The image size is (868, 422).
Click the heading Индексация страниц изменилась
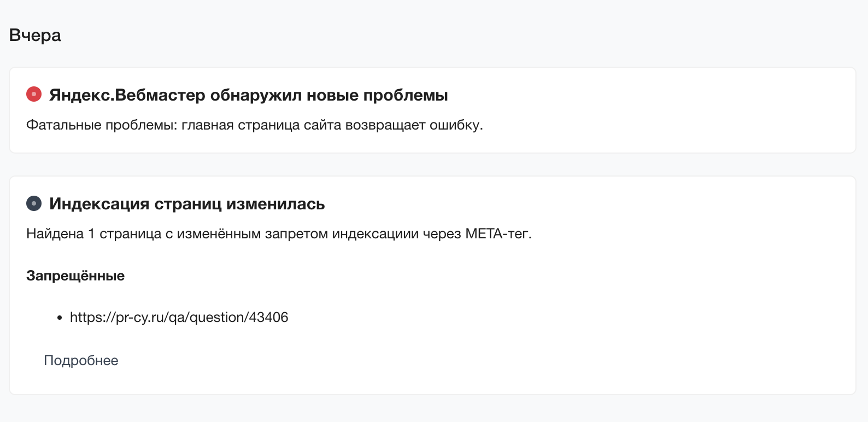187,204
